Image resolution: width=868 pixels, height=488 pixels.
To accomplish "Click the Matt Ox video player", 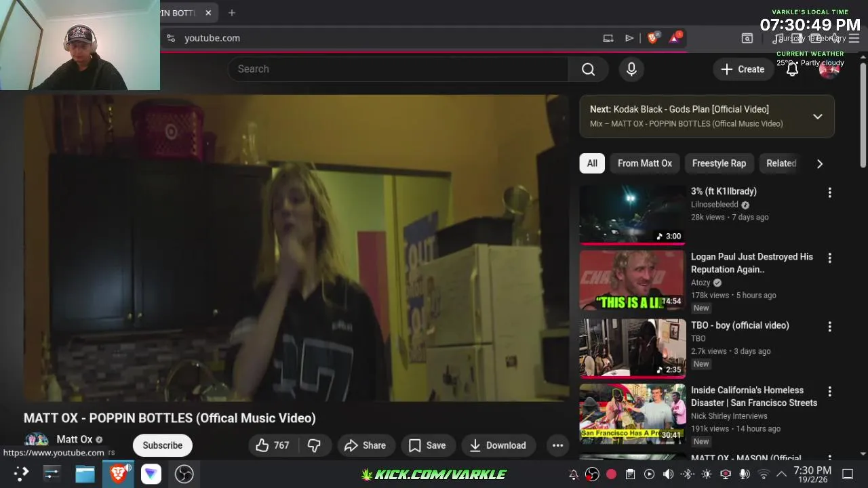I will pos(296,248).
